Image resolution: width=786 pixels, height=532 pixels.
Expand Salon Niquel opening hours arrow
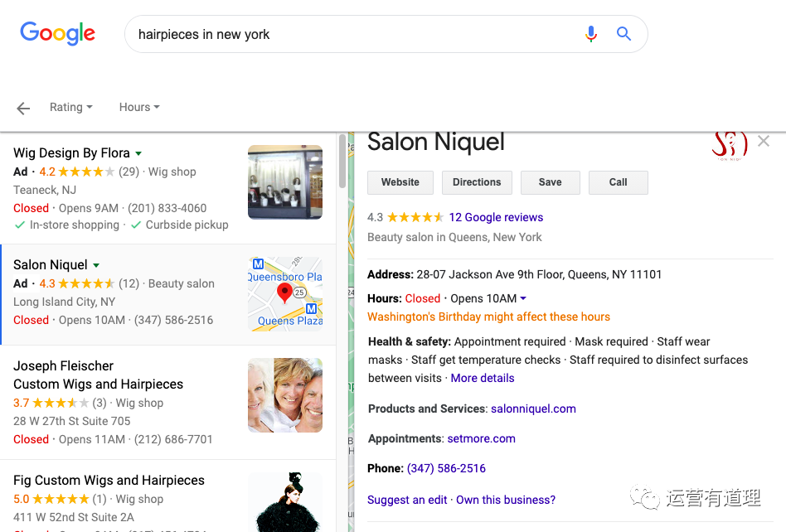point(523,298)
